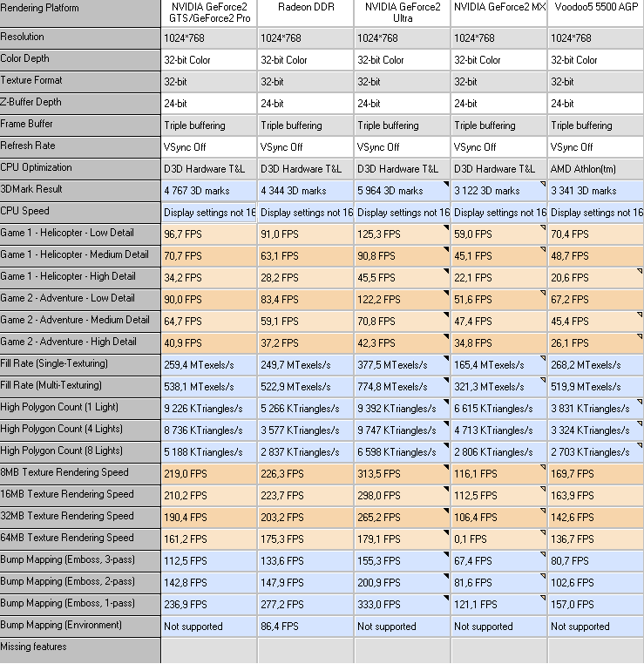This screenshot has height=664, width=644.
Task: Click the comment marker on 5 964 3D marks cell
Action: point(446,184)
